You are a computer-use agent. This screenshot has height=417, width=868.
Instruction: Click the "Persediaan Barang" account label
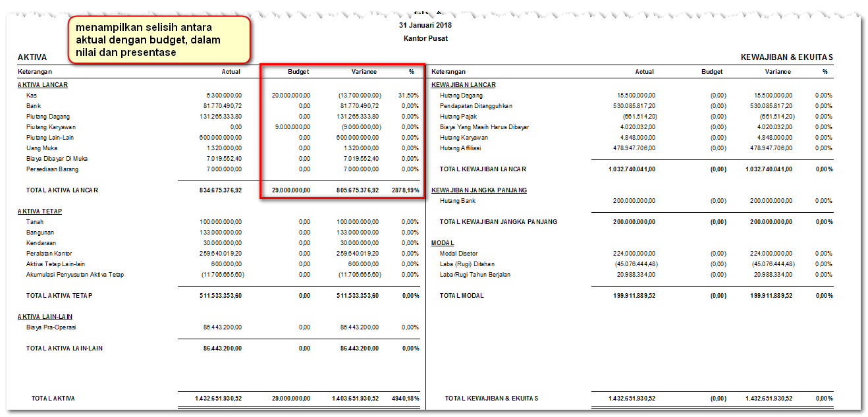click(52, 169)
